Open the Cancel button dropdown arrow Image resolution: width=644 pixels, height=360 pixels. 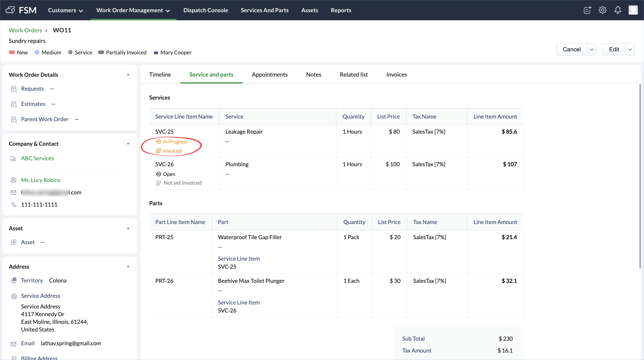(591, 49)
